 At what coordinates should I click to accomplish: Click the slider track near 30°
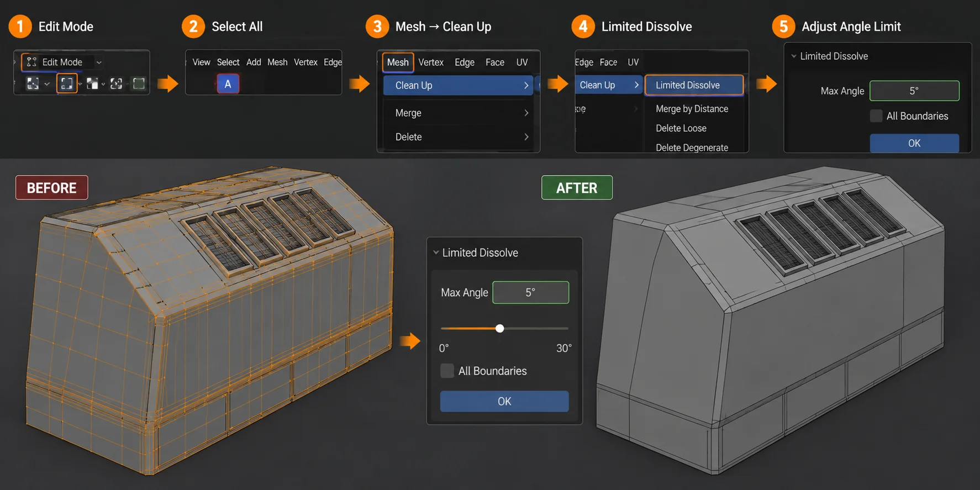tap(563, 328)
